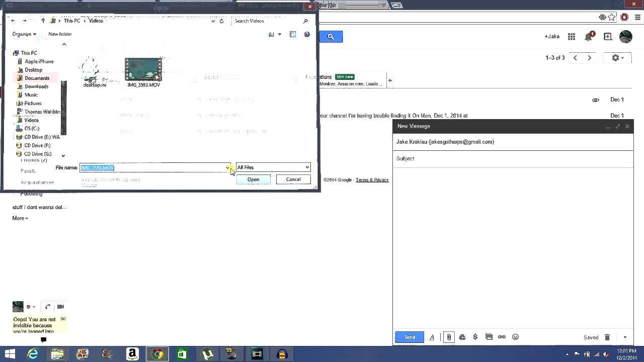The width and height of the screenshot is (644, 362).
Task: View Google notifications bell
Action: pos(588,37)
